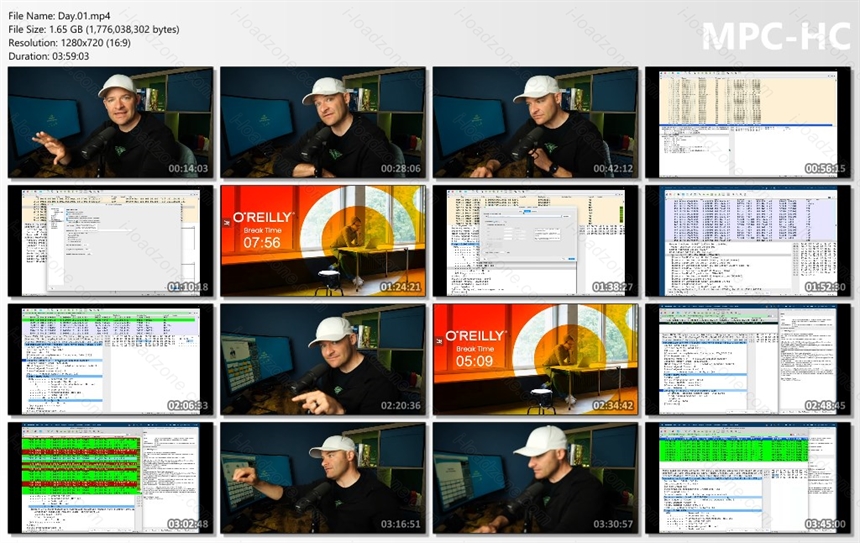Select the Wireshark thumbnail at 00:56:15
The width and height of the screenshot is (860, 543).
pyautogui.click(x=748, y=122)
